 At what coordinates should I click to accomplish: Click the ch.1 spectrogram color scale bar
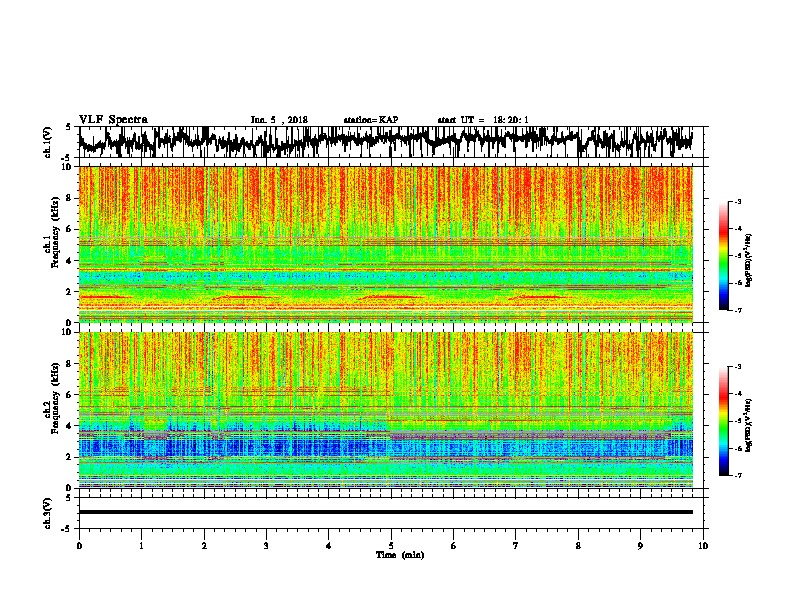[x=724, y=256]
